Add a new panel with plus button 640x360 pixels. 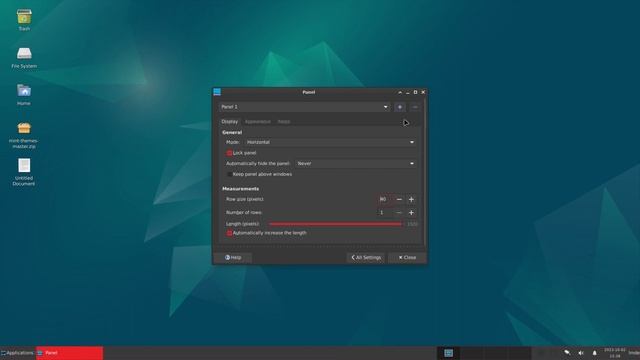(x=400, y=107)
